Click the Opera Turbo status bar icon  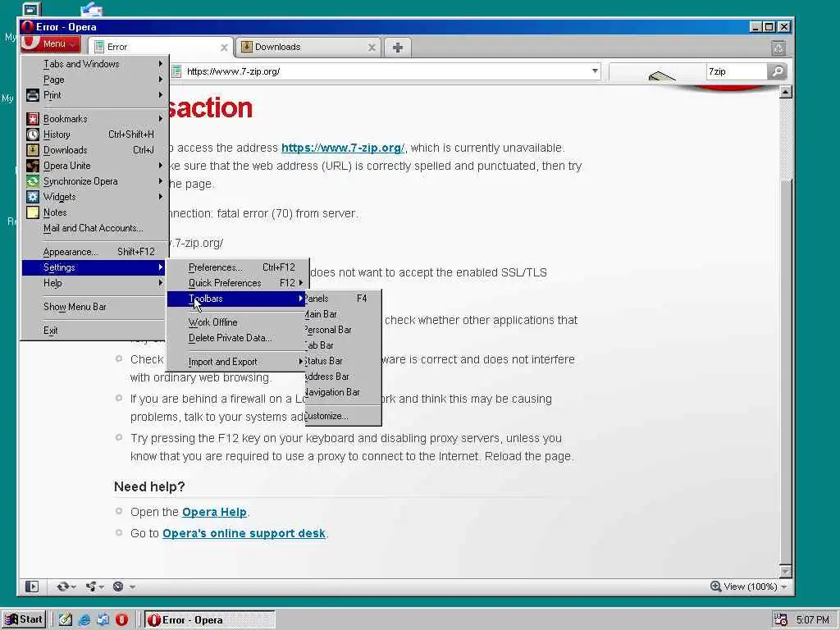pyautogui.click(x=118, y=587)
